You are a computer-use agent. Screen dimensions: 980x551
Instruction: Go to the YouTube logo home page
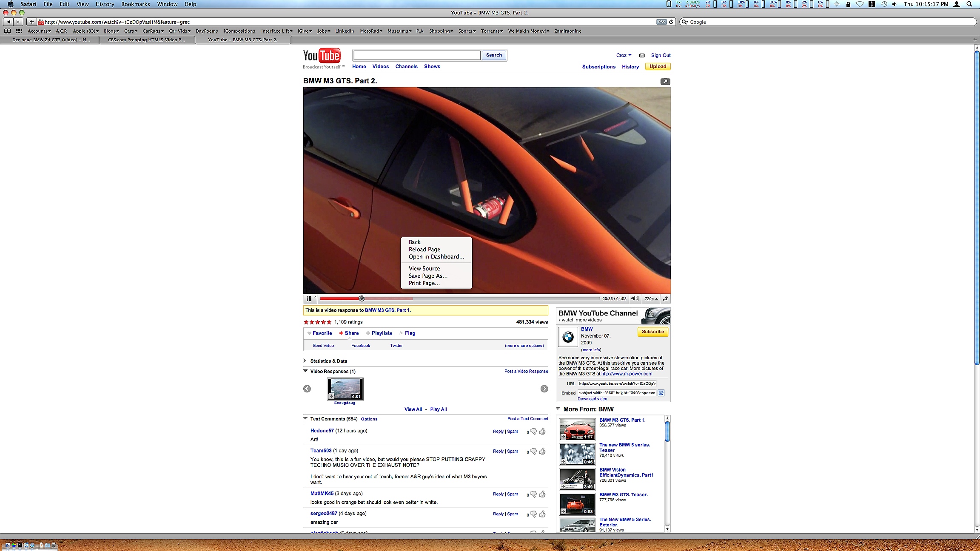point(322,56)
